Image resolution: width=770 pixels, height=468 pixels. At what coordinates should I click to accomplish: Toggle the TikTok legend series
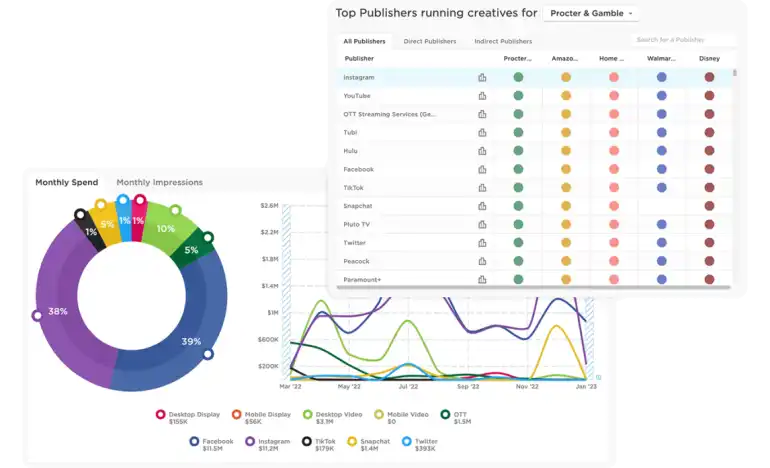(319, 444)
